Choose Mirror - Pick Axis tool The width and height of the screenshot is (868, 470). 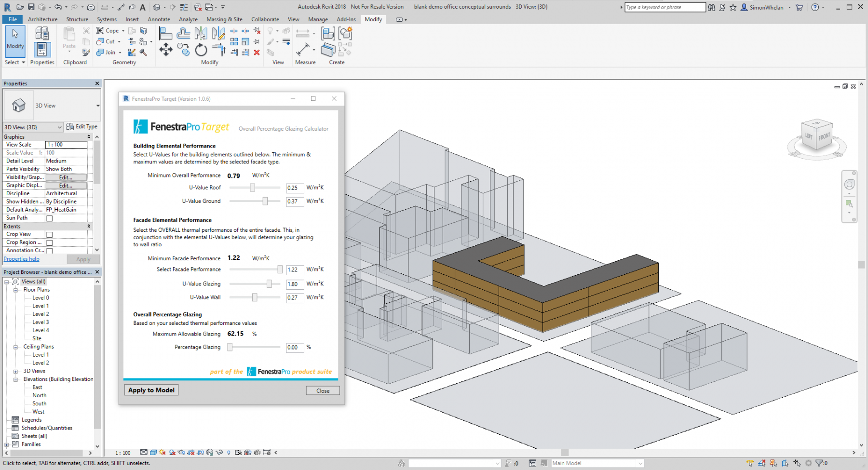coord(201,34)
